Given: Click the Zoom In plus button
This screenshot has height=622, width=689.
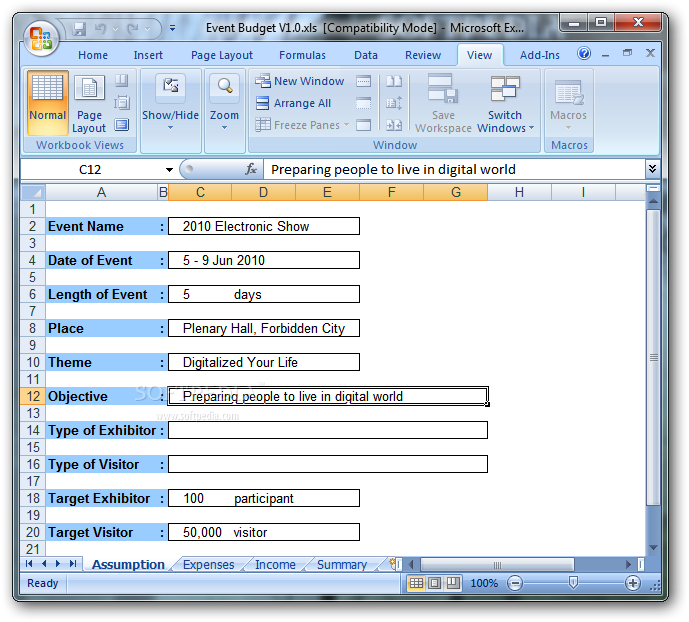Looking at the screenshot, I should 633,583.
